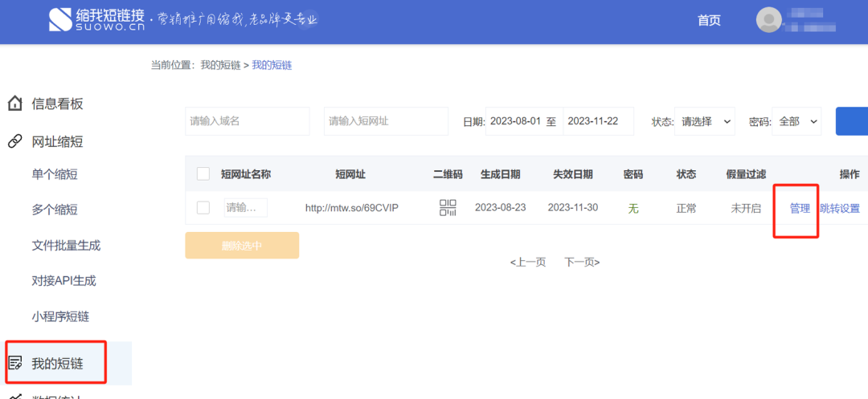Click the 管理 link for the short link
Viewport: 868px width, 399px height.
click(x=800, y=209)
